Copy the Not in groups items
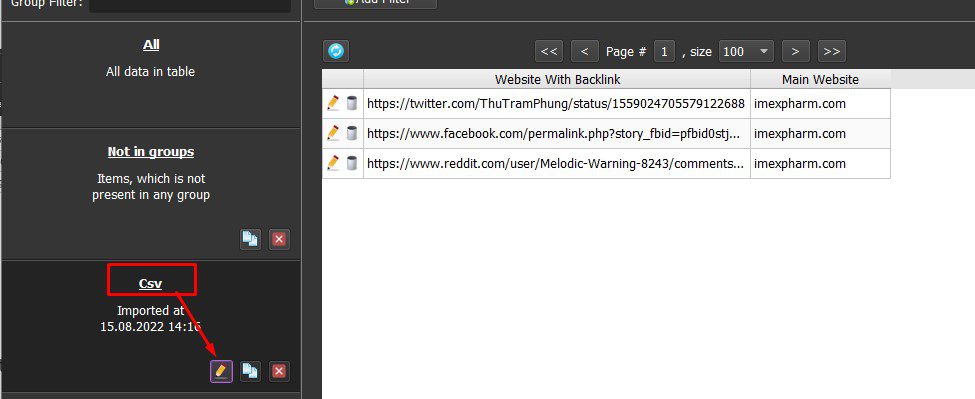 click(250, 239)
